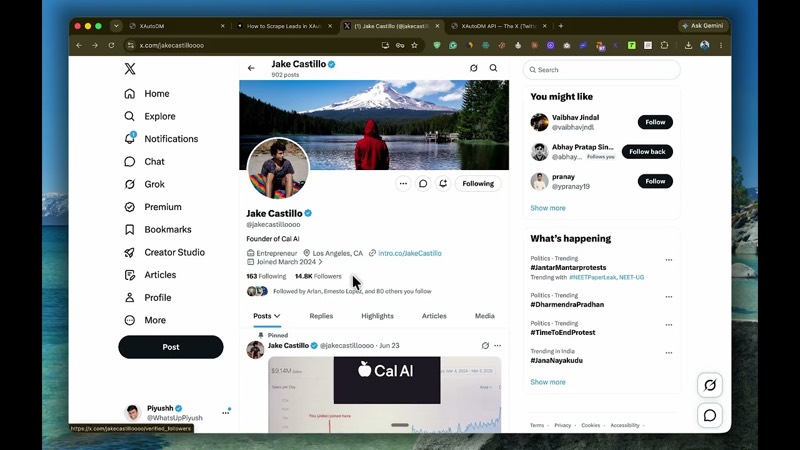Open 14.8K Followers list
This screenshot has width=800, height=450.
pos(318,276)
